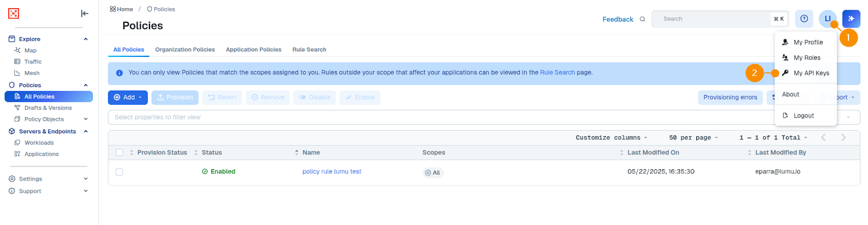Click the help question mark icon
This screenshot has width=868, height=225.
coord(804,19)
